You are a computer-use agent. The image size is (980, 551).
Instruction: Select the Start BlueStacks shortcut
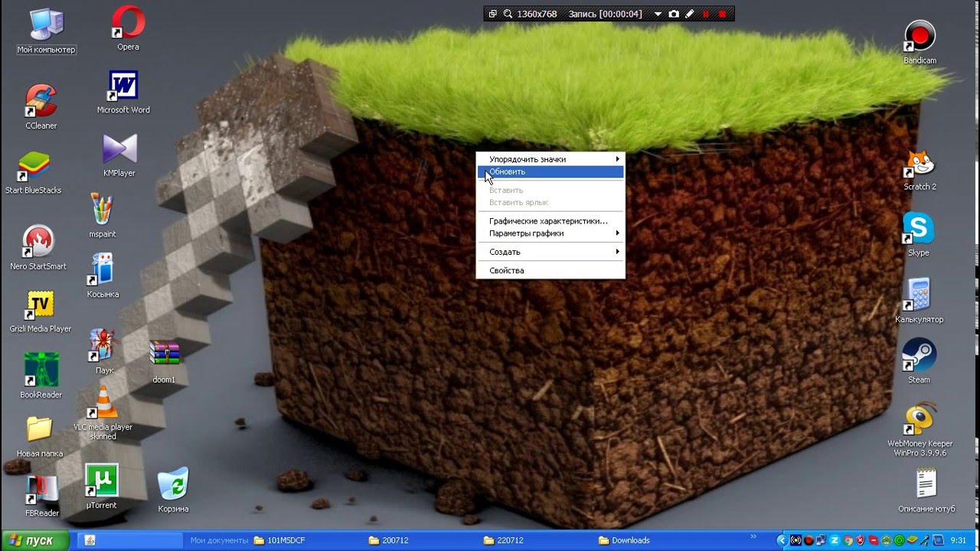(x=34, y=172)
